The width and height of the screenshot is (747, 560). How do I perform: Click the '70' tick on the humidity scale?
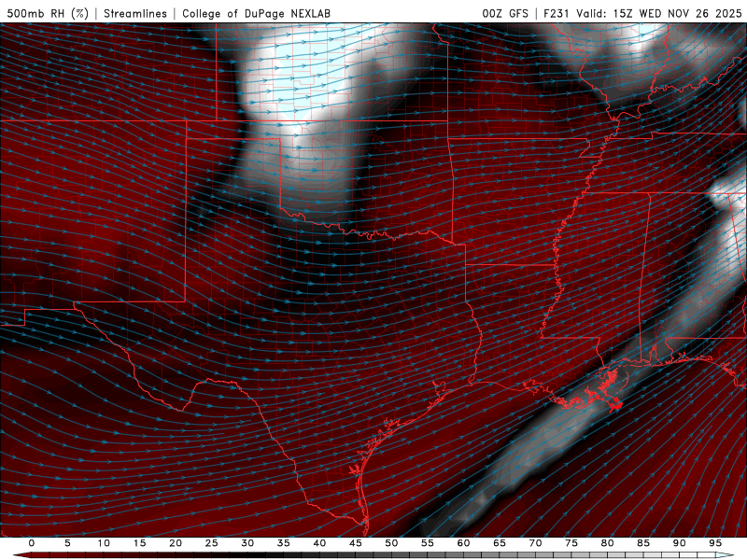coord(535,543)
